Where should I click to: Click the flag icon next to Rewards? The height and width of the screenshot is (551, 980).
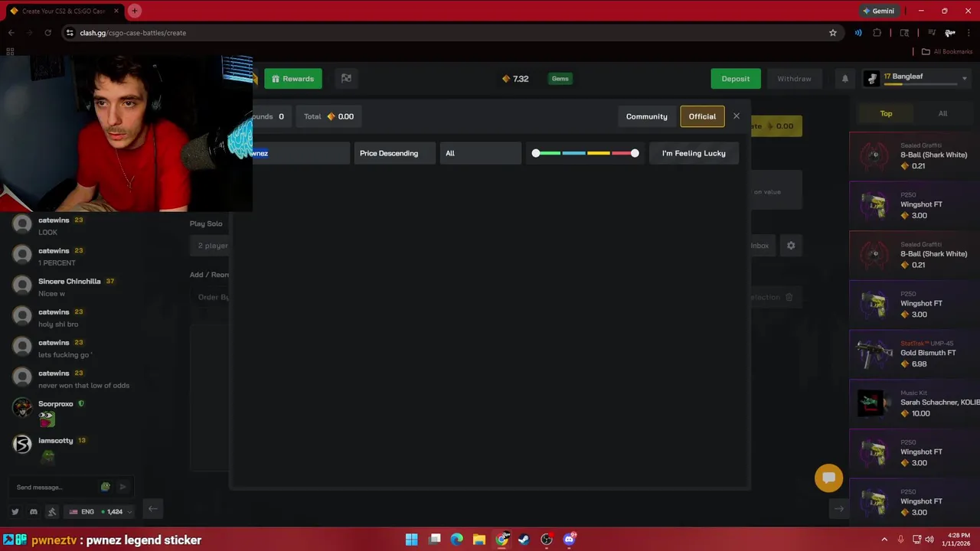click(346, 78)
